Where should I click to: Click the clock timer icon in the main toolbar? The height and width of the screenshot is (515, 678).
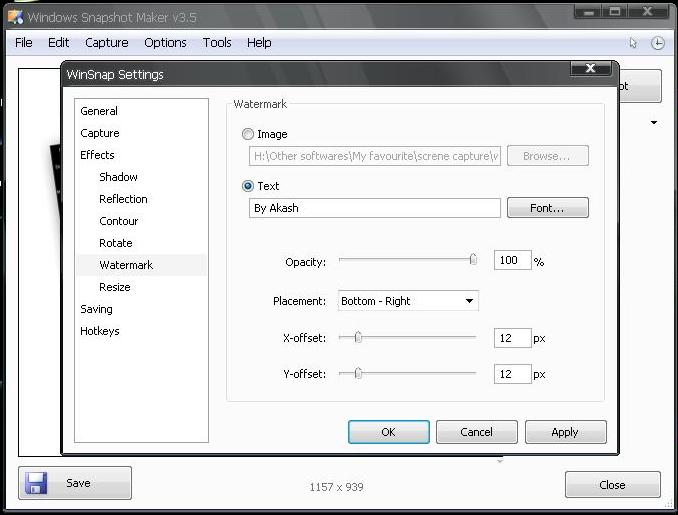click(x=658, y=43)
